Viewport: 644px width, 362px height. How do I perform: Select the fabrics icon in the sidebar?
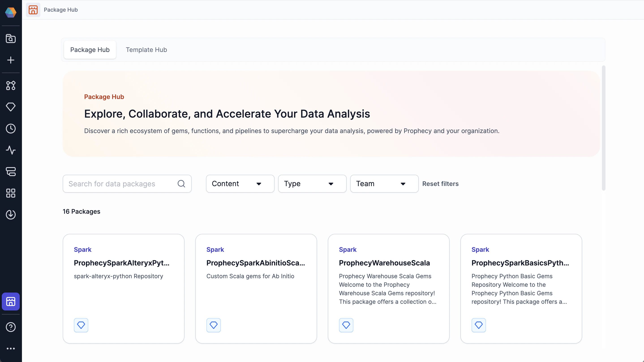(11, 172)
